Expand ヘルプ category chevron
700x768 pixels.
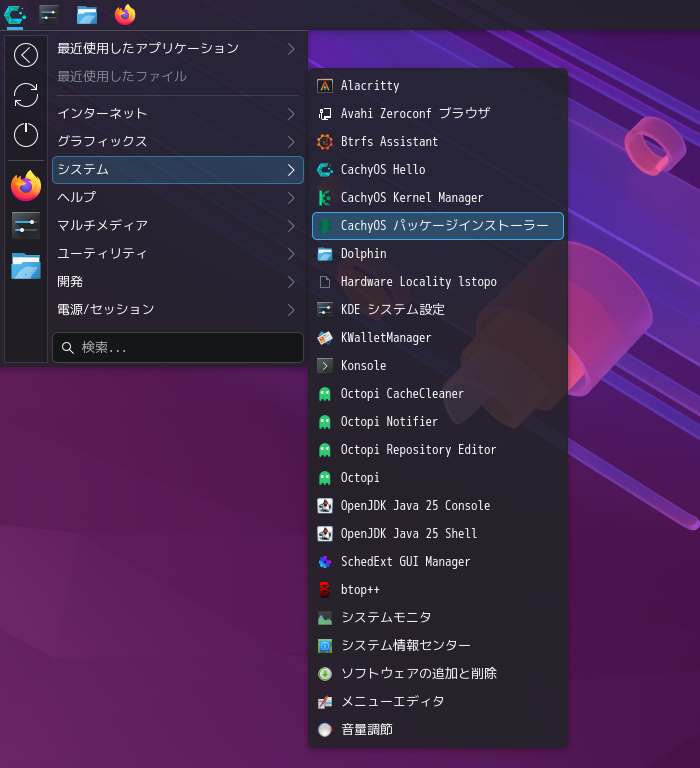[291, 198]
